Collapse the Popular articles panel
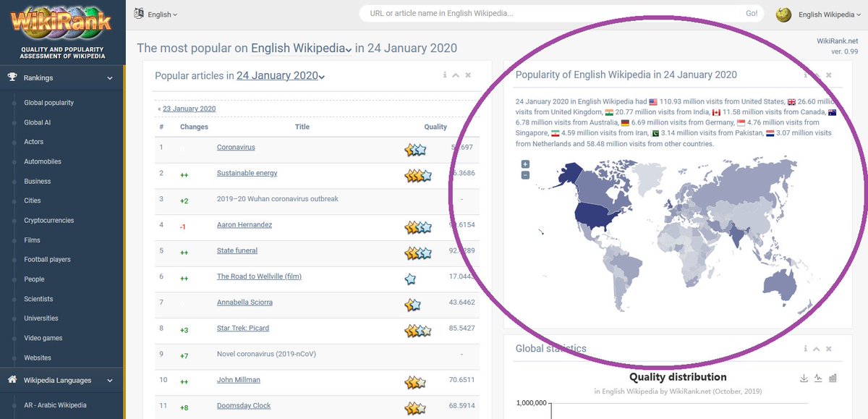 click(x=456, y=75)
